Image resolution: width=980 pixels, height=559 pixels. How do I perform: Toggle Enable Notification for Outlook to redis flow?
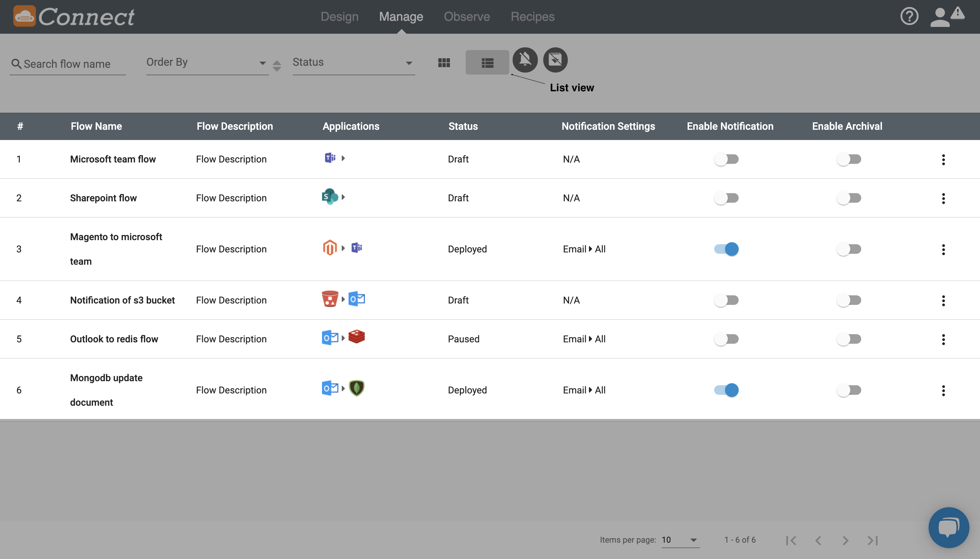click(726, 339)
